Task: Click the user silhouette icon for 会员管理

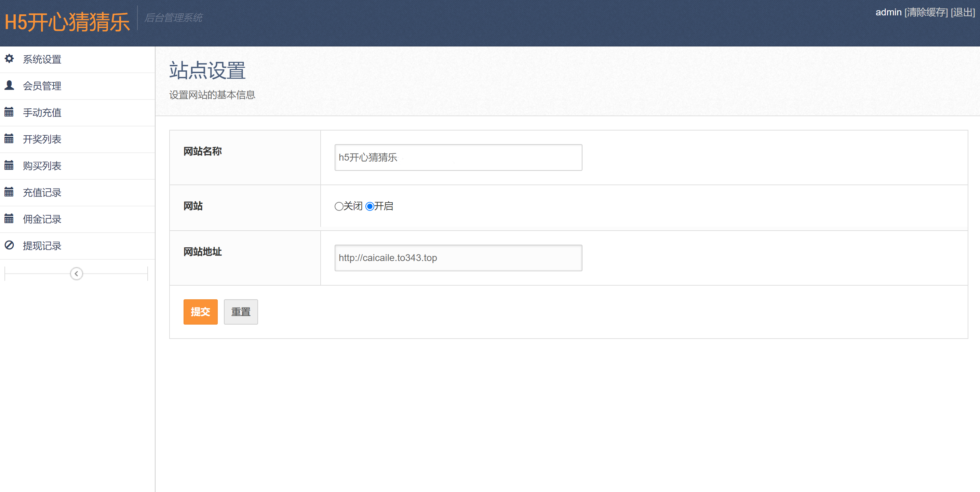Action: tap(9, 85)
